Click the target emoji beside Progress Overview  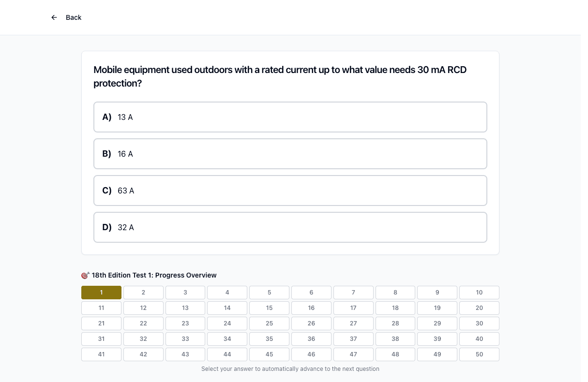(85, 275)
